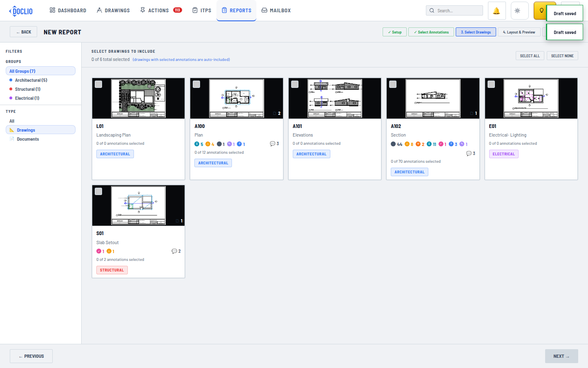Click the page count badge on A100 thumbnail
588x368 pixels.
(277, 113)
